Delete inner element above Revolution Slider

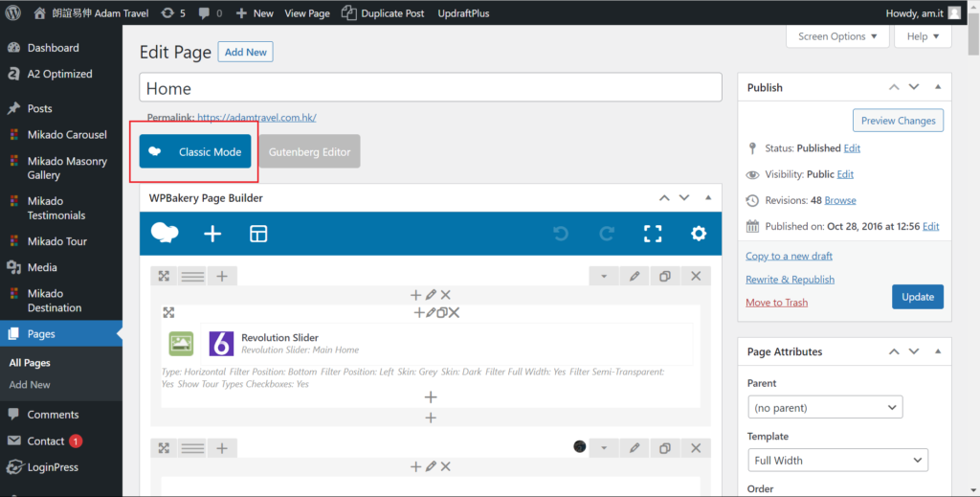[x=455, y=312]
